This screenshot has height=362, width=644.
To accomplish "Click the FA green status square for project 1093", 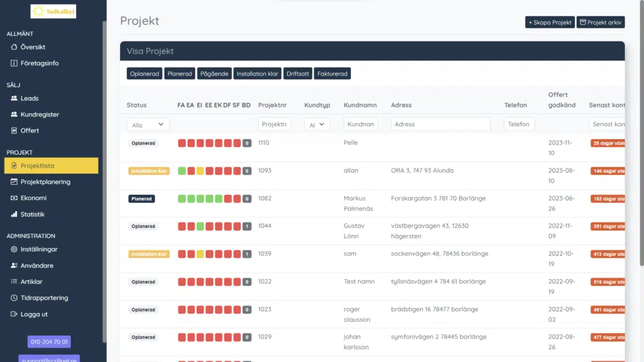I will (x=182, y=171).
